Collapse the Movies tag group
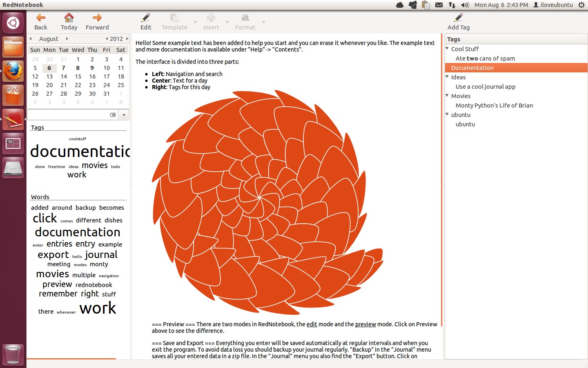This screenshot has width=588, height=368. click(447, 96)
